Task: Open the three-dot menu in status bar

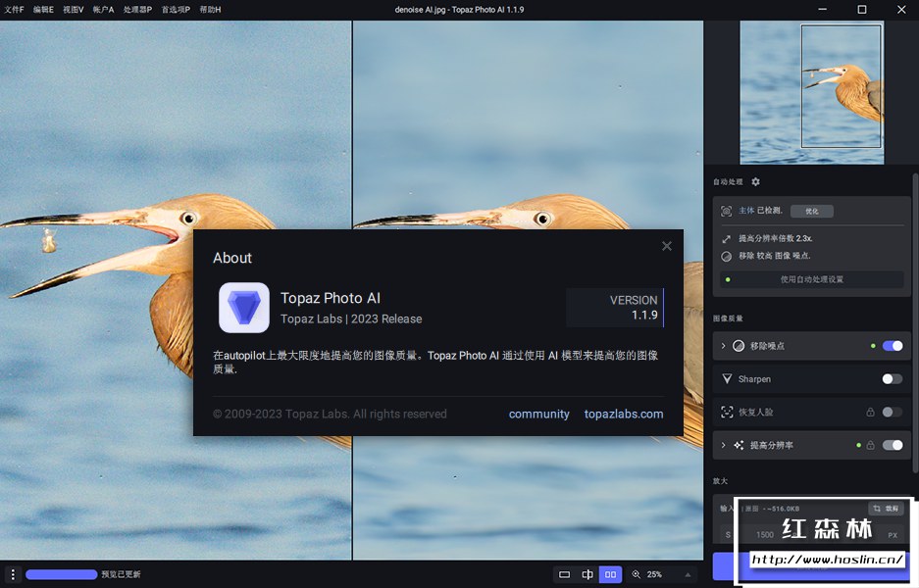Action: point(13,574)
